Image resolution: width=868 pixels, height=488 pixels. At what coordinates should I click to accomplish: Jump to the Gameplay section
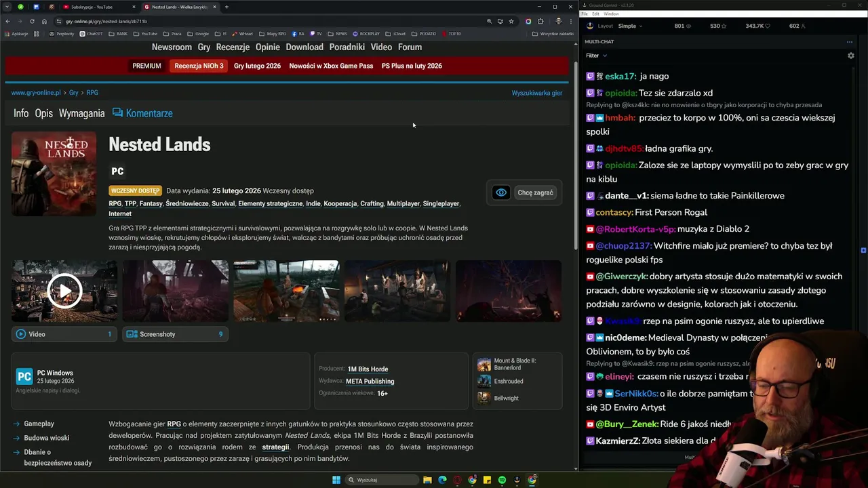39,424
